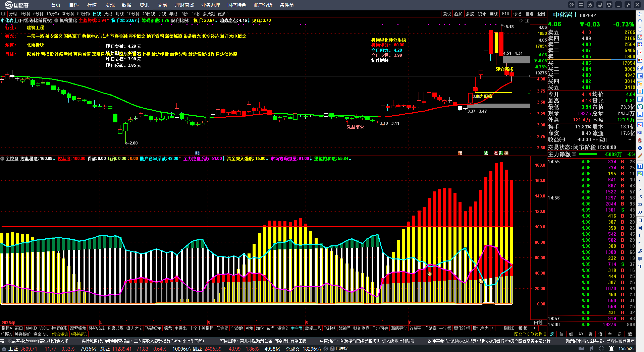Click the green refresh sidebar icon
644x352 pixels.
pyautogui.click(x=640, y=174)
